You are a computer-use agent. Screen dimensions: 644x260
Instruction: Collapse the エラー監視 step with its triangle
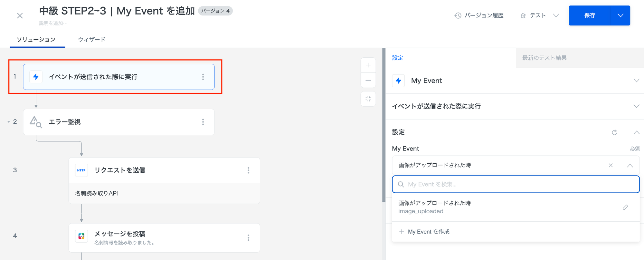9,122
